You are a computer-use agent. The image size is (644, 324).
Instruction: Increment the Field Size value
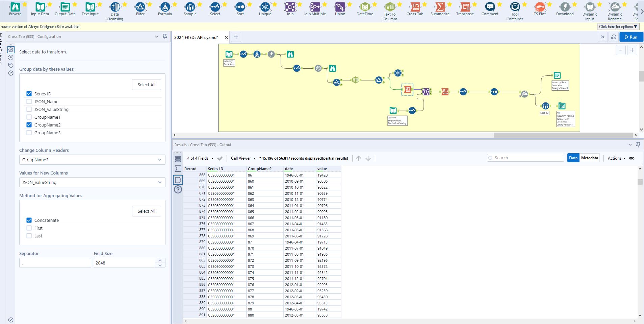160,261
